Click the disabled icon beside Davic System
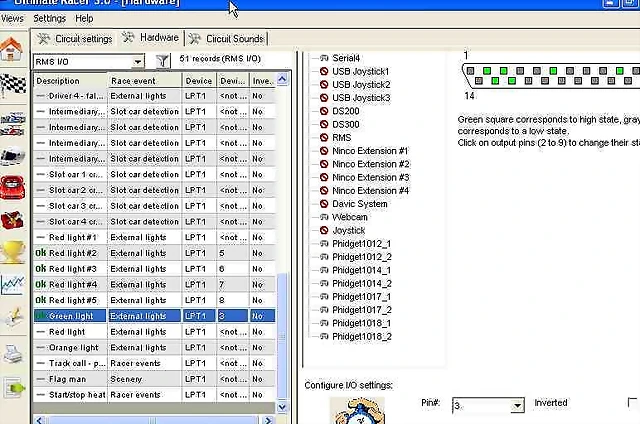The height and width of the screenshot is (424, 640). (x=324, y=204)
